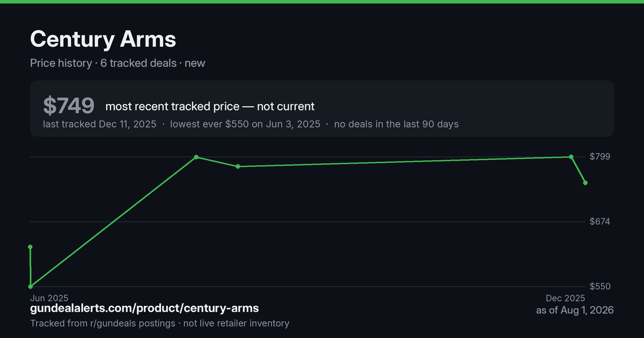
Task: Select the $749 most recent price
Action: (69, 106)
